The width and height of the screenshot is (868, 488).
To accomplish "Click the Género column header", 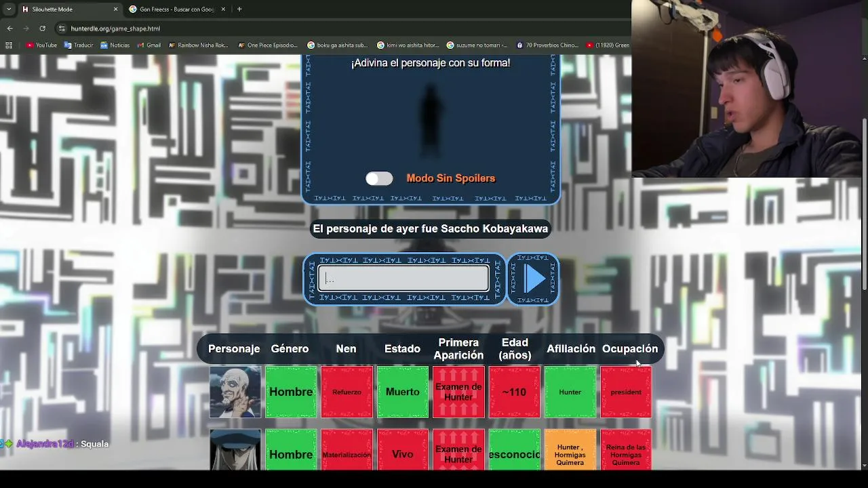I will (x=290, y=348).
